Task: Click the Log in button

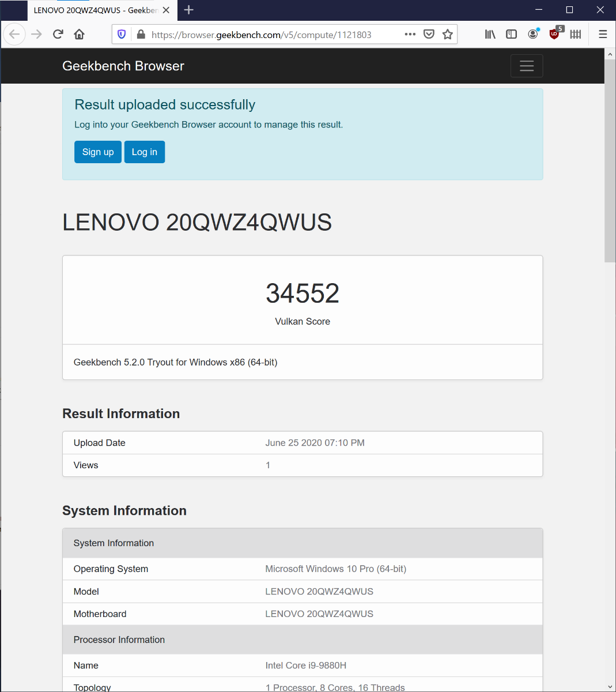Action: pos(145,152)
